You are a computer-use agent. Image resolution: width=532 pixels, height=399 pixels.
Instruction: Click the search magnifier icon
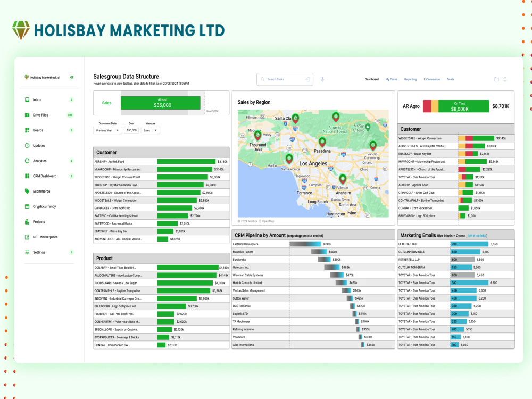click(x=263, y=79)
